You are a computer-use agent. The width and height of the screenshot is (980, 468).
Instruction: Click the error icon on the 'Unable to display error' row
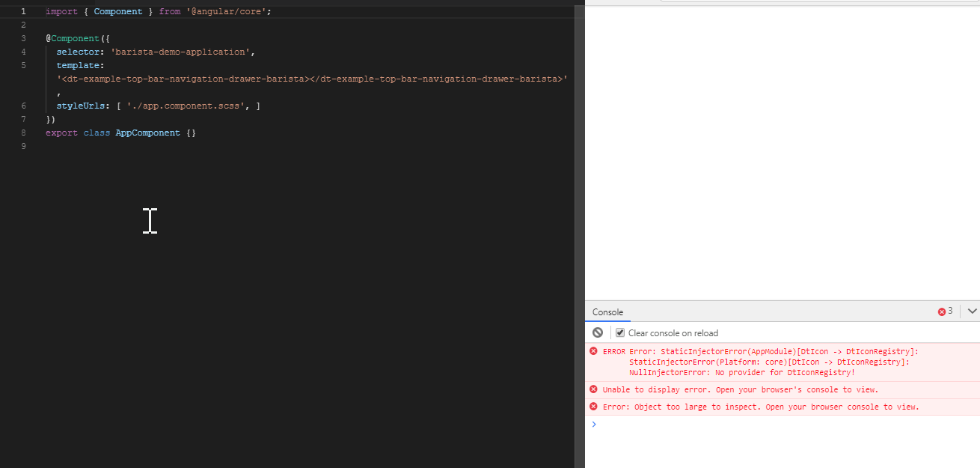(x=594, y=389)
